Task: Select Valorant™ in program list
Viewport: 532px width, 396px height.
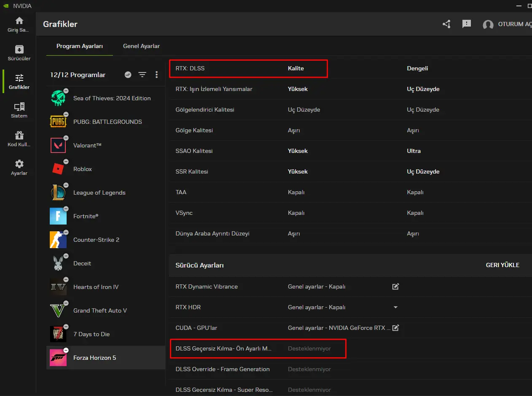Action: tap(106, 145)
